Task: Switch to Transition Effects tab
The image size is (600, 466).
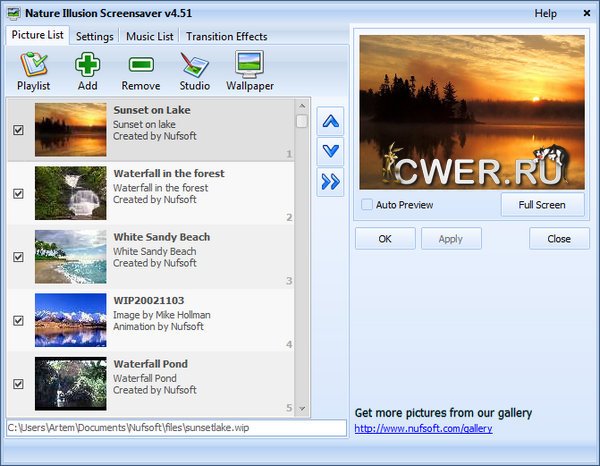Action: tap(225, 37)
